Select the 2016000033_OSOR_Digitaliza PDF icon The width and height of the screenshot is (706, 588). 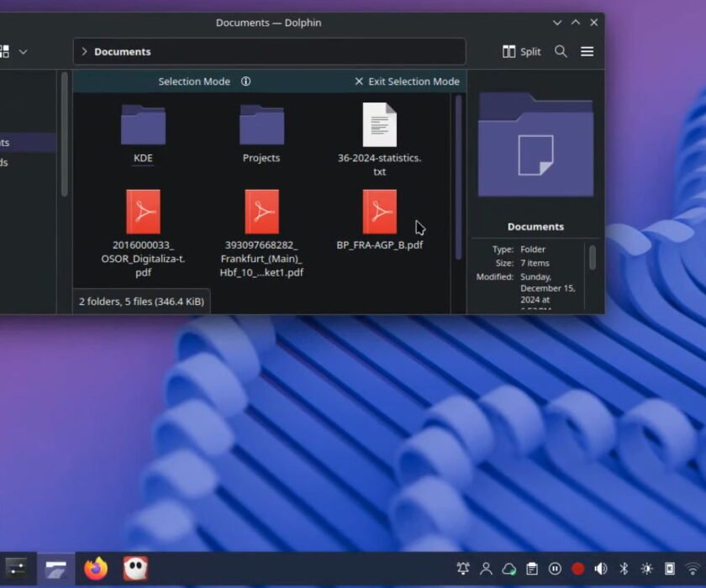coord(143,212)
